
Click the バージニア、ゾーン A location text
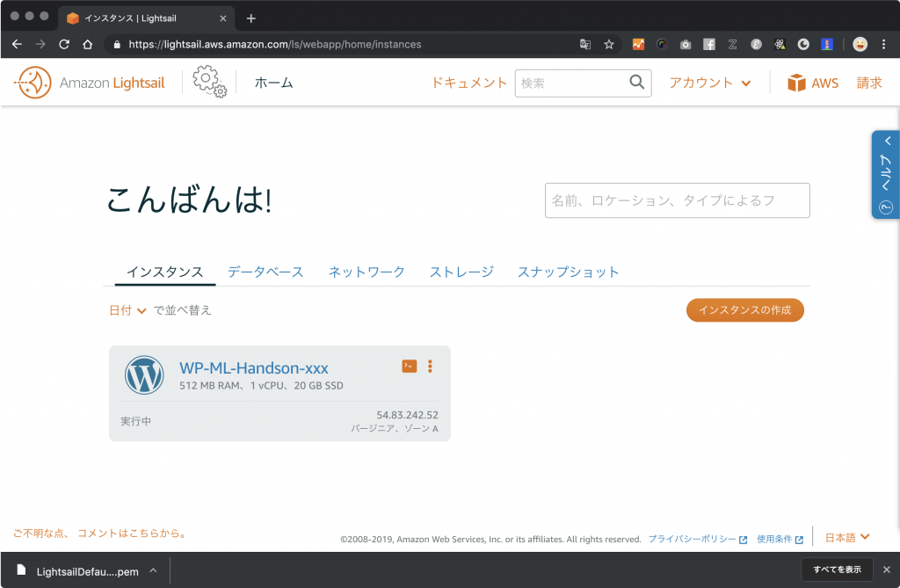(395, 428)
